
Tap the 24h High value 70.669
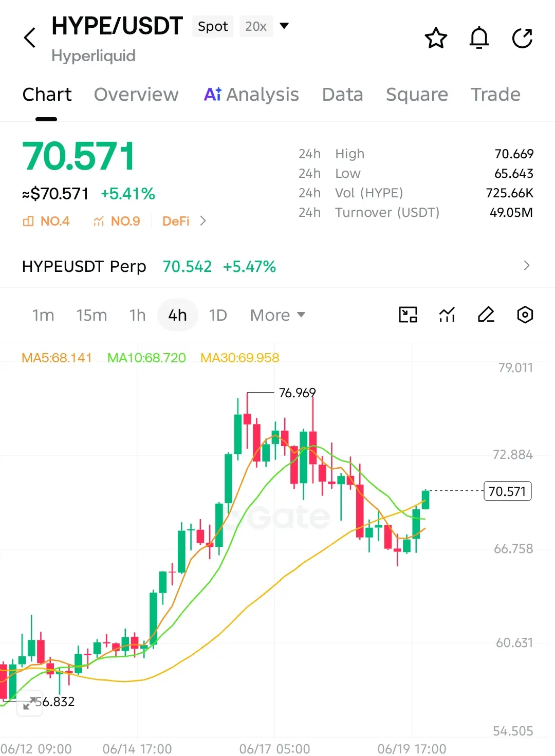(x=514, y=154)
